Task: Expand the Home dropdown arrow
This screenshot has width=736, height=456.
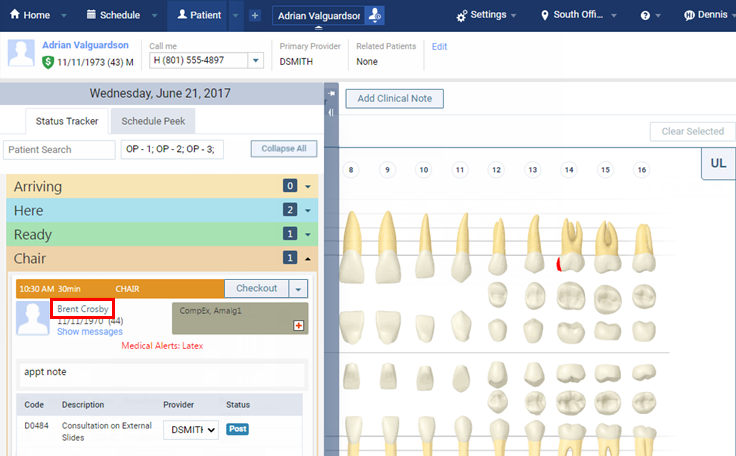Action: click(64, 15)
